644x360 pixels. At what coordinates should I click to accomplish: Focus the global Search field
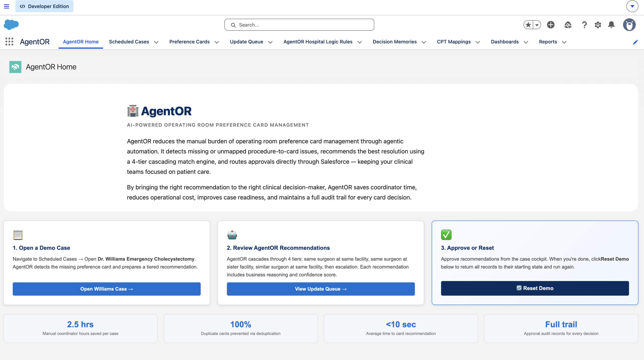(x=299, y=25)
